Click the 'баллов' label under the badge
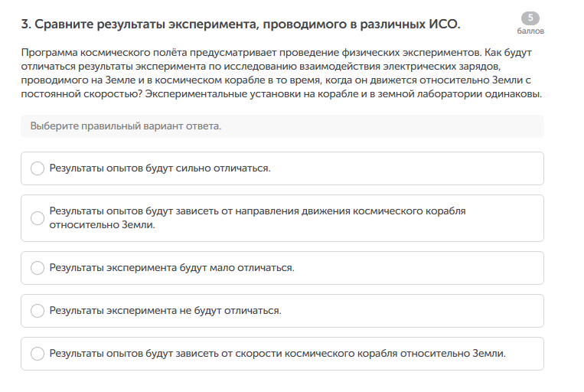Viewport: 584px width, 392px height. point(530,32)
